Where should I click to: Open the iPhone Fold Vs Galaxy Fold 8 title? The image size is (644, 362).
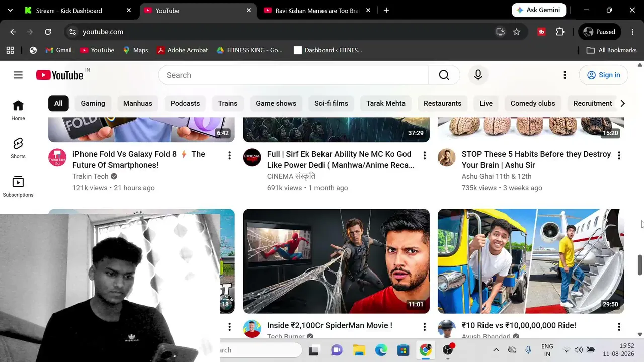pyautogui.click(x=139, y=159)
